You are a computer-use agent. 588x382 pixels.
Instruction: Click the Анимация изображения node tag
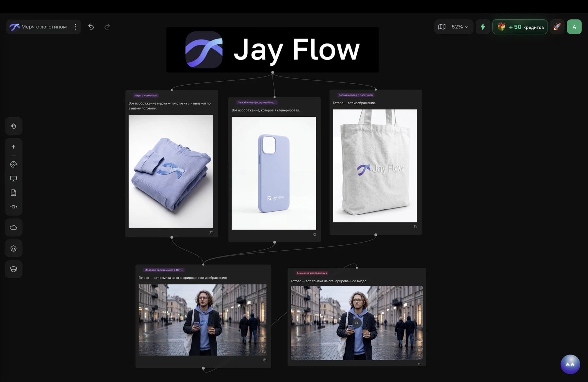tap(312, 273)
